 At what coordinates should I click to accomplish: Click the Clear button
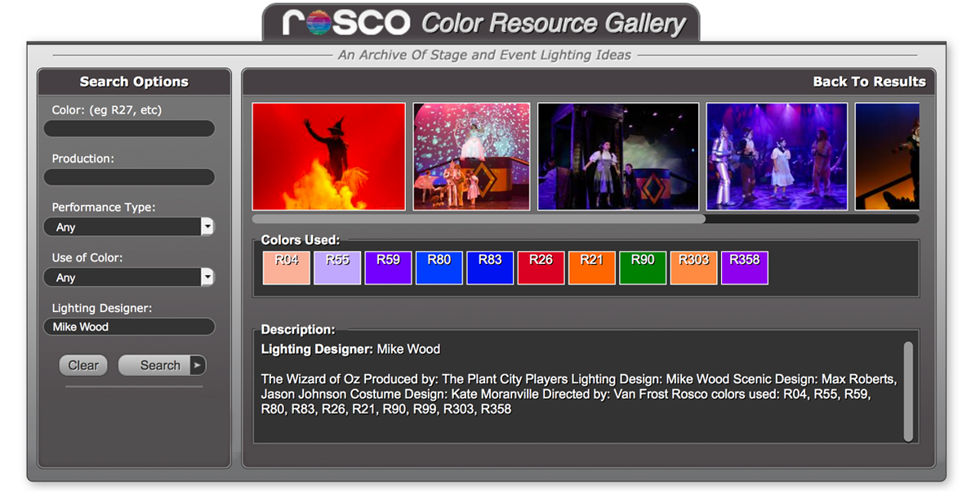pos(83,365)
